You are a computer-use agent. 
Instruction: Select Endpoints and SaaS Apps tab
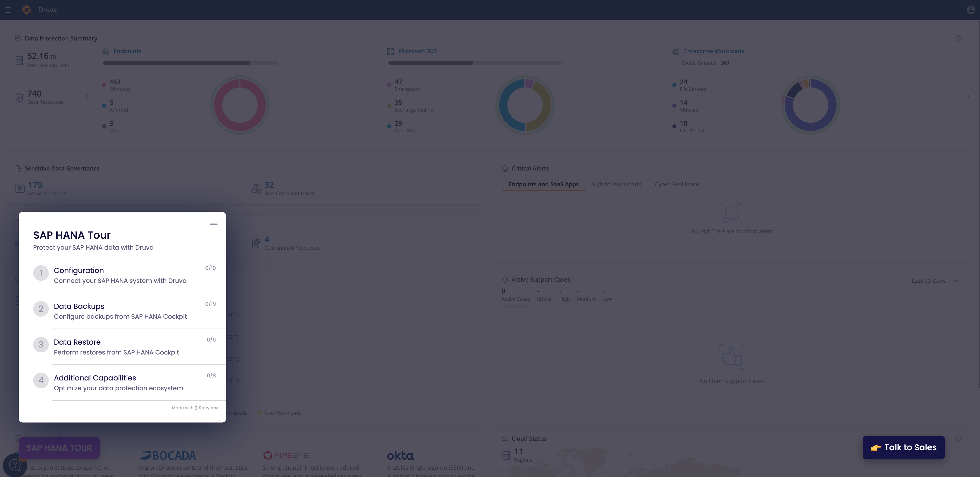(x=543, y=184)
